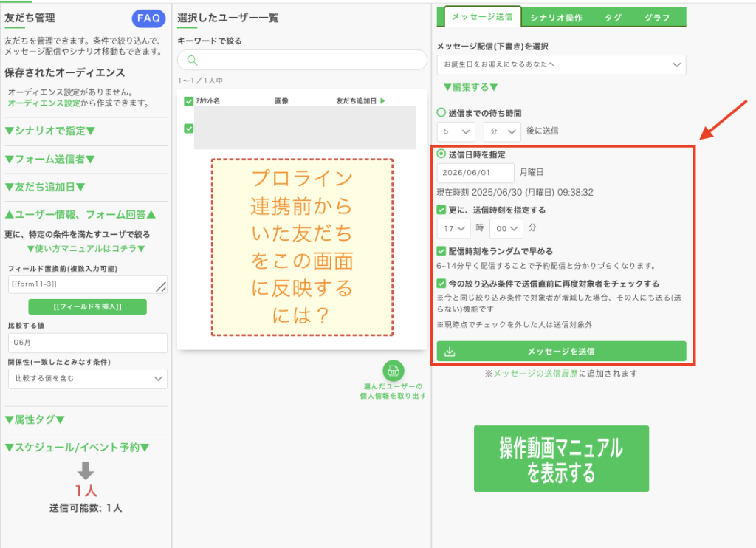
Task: Select 送信までの待ち時間 radio button
Action: click(x=441, y=113)
